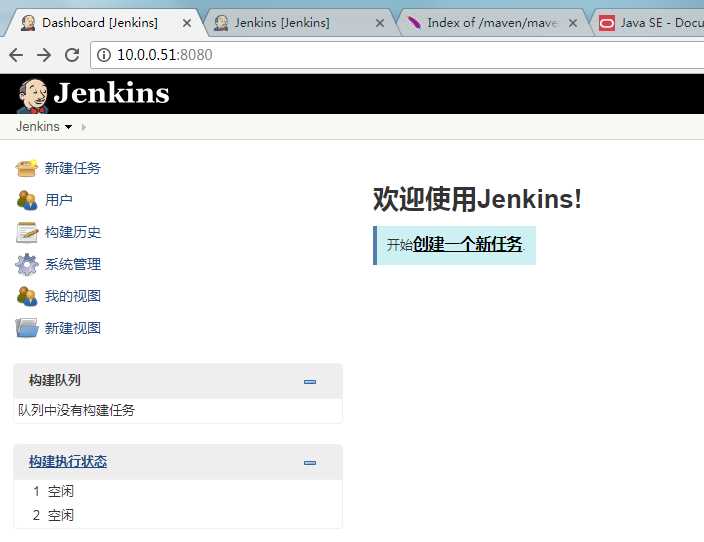704x542 pixels.
Task: Expand the breadcrumb separator arrow
Action: (84, 127)
